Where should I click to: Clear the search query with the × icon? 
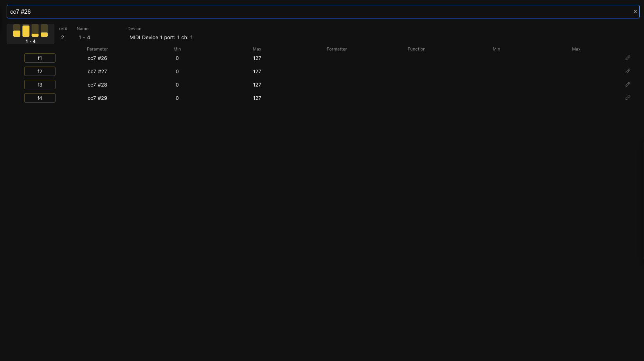point(635,11)
